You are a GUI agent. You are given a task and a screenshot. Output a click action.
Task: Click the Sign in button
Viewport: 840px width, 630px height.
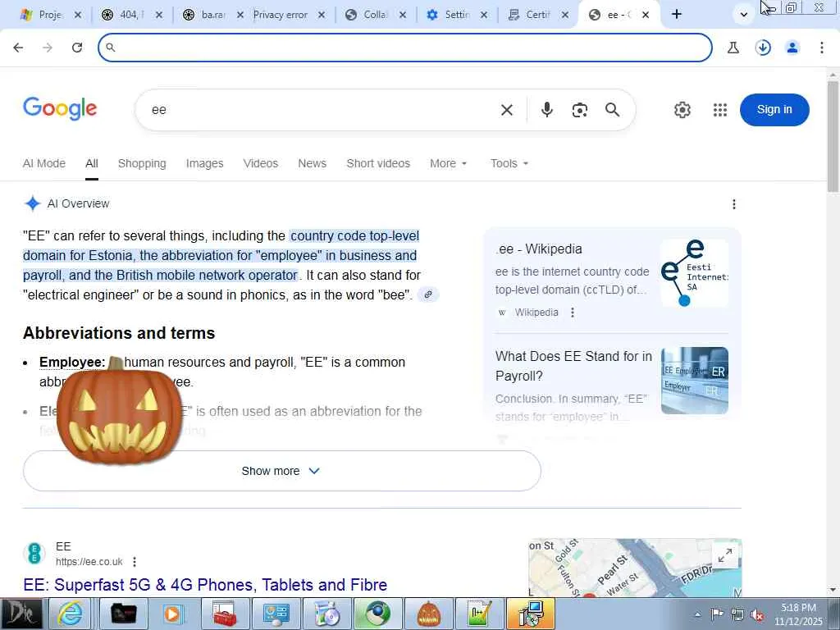[x=774, y=110]
